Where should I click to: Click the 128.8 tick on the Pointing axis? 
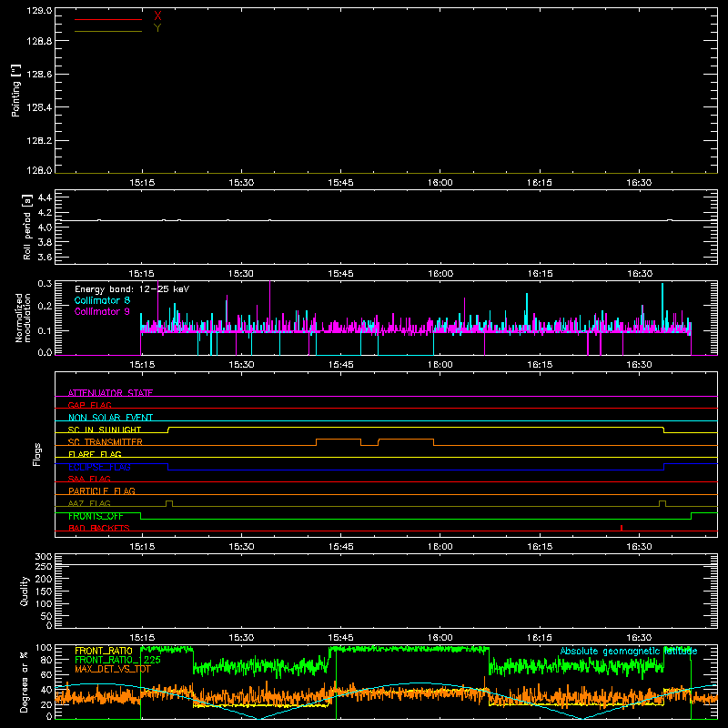[39, 41]
